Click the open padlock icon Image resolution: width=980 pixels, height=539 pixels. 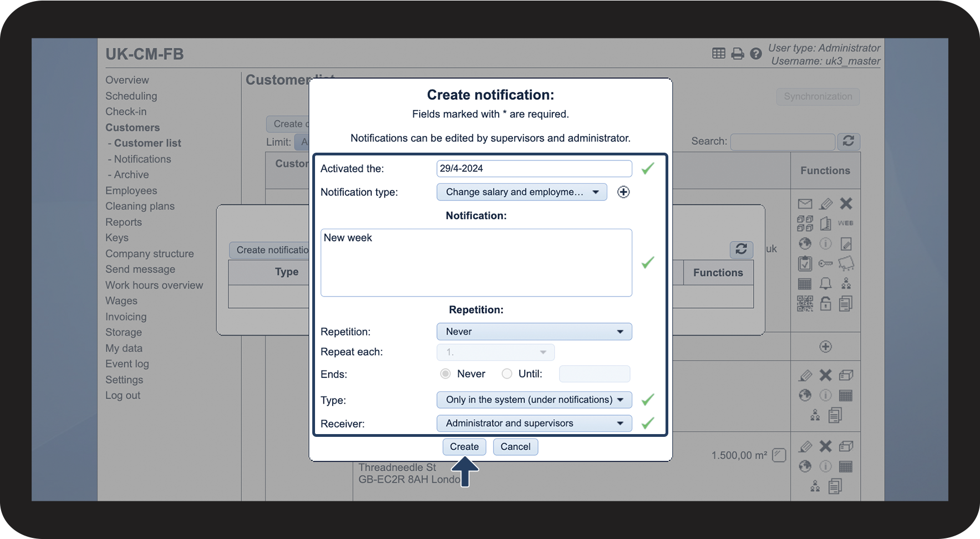tap(825, 304)
